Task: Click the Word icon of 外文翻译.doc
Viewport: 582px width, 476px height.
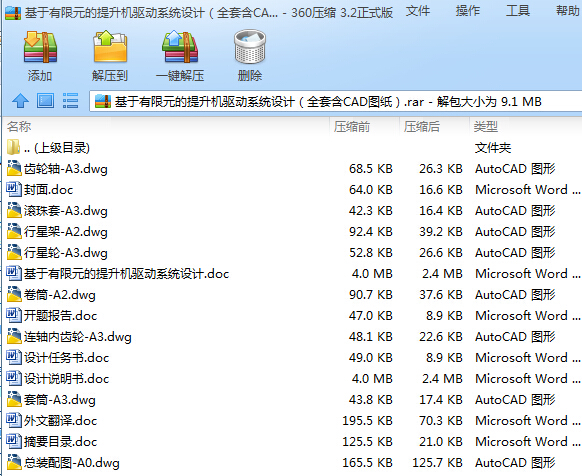Action: point(14,420)
